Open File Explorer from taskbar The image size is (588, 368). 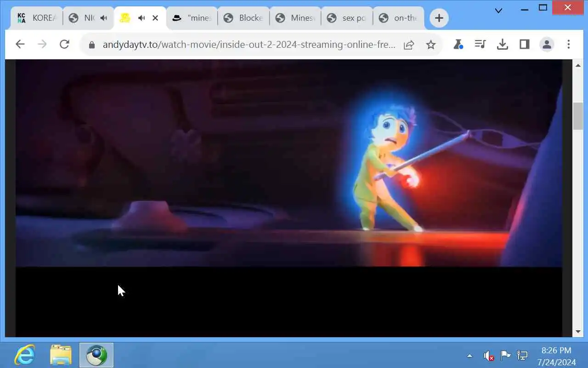(x=61, y=355)
